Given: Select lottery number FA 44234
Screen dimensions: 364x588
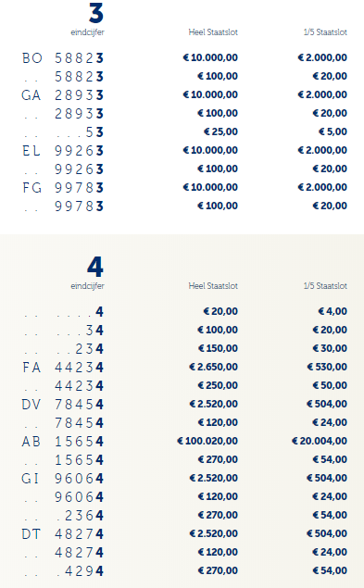Looking at the screenshot, I should (63, 367).
